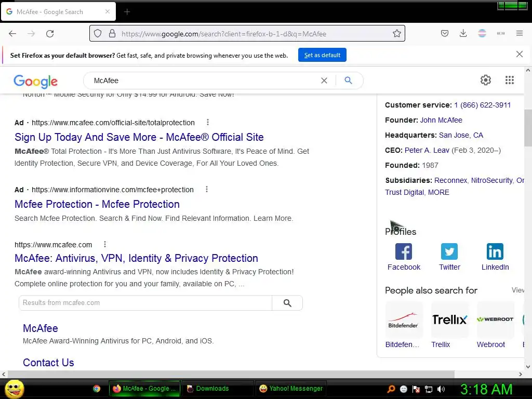
Task: Call customer service number 1 (866) 622-3911
Action: point(482,105)
